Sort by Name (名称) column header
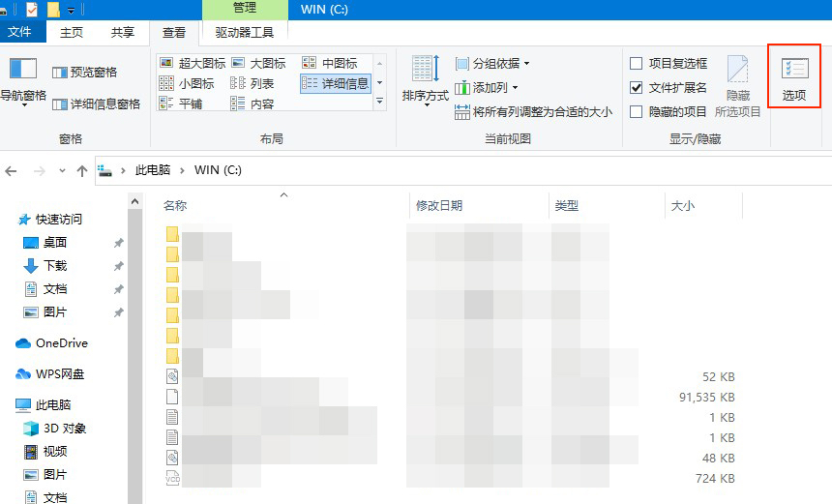The image size is (832, 504). (175, 206)
